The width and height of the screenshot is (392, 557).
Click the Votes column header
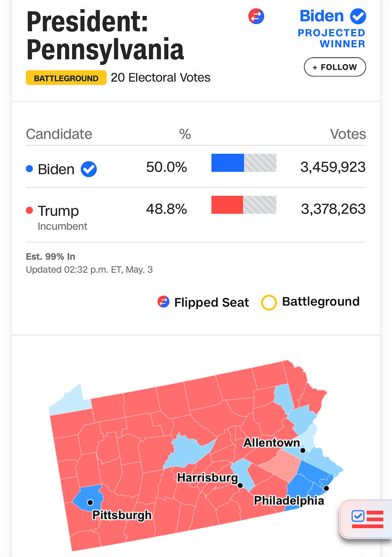click(348, 134)
